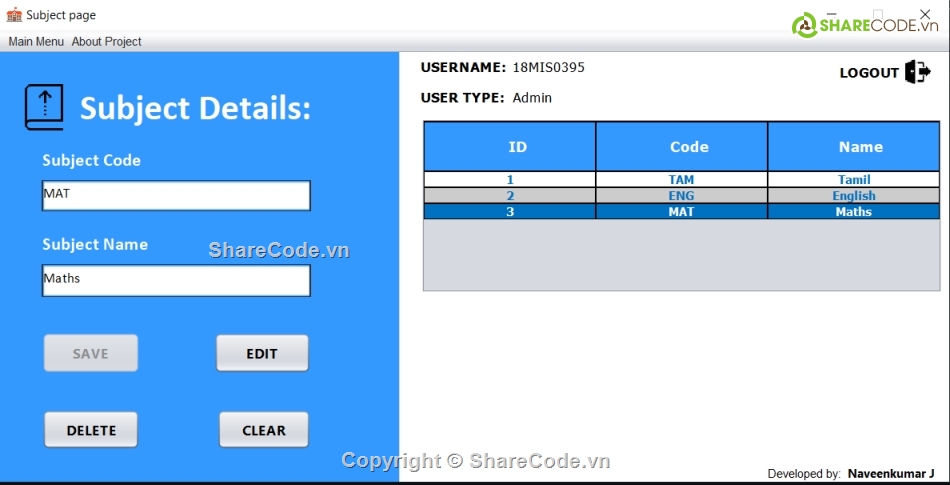Click the app icon in title bar
Screen dimensions: 950x485
click(14, 15)
